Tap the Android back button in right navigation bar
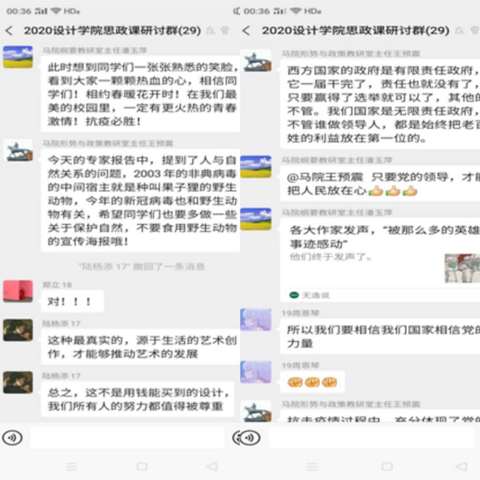 [461, 466]
